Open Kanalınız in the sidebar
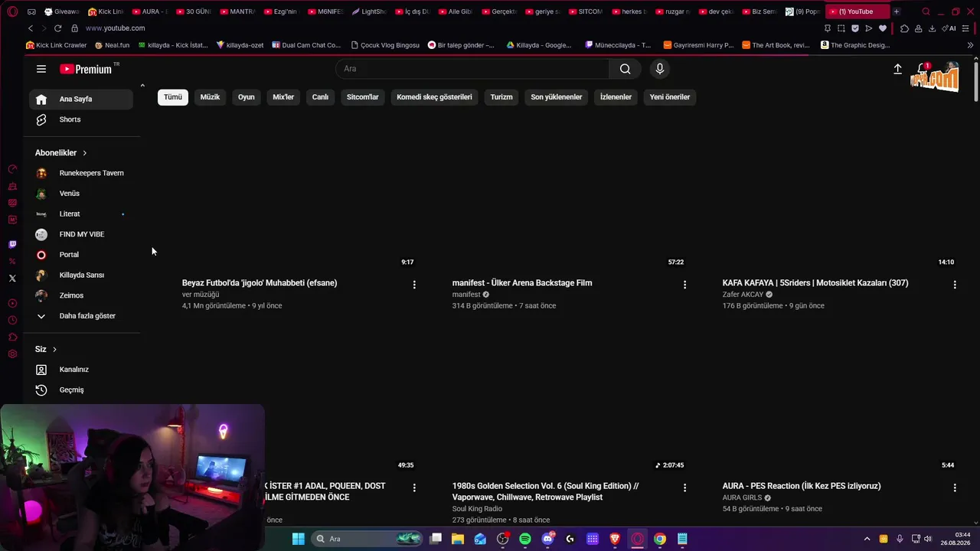This screenshot has height=551, width=980. (x=81, y=370)
